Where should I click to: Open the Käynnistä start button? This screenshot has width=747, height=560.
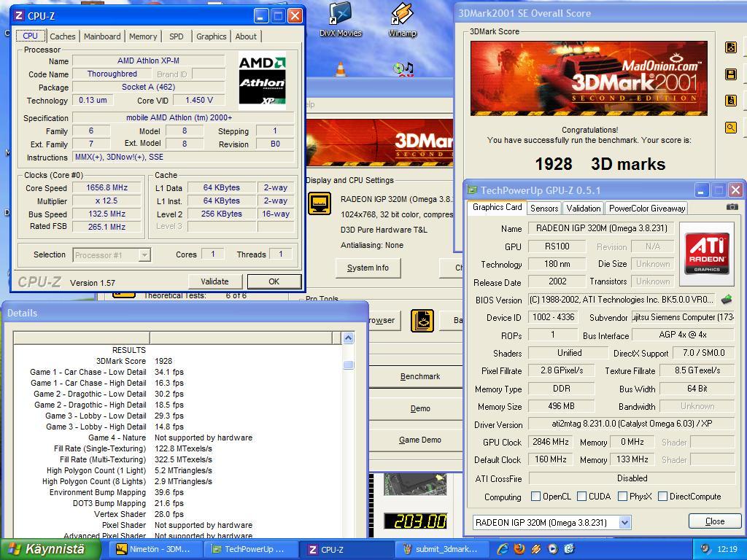pos(50,549)
